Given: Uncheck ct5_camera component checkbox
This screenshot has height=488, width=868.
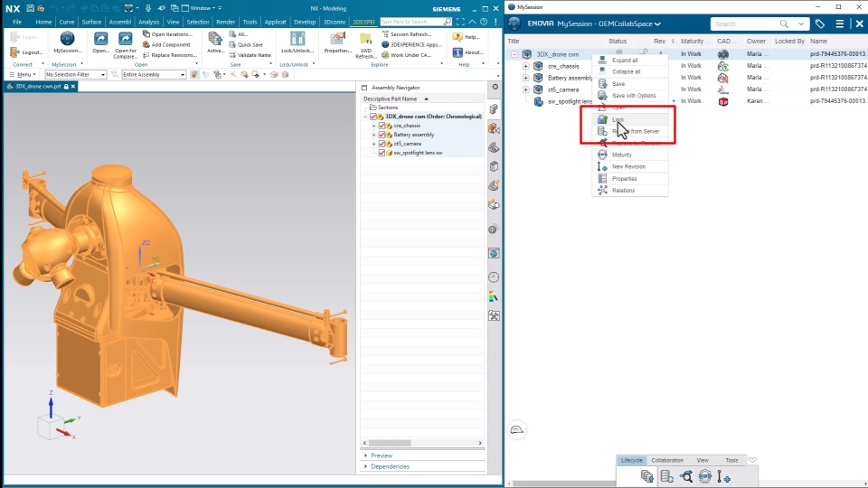Looking at the screenshot, I should 382,144.
